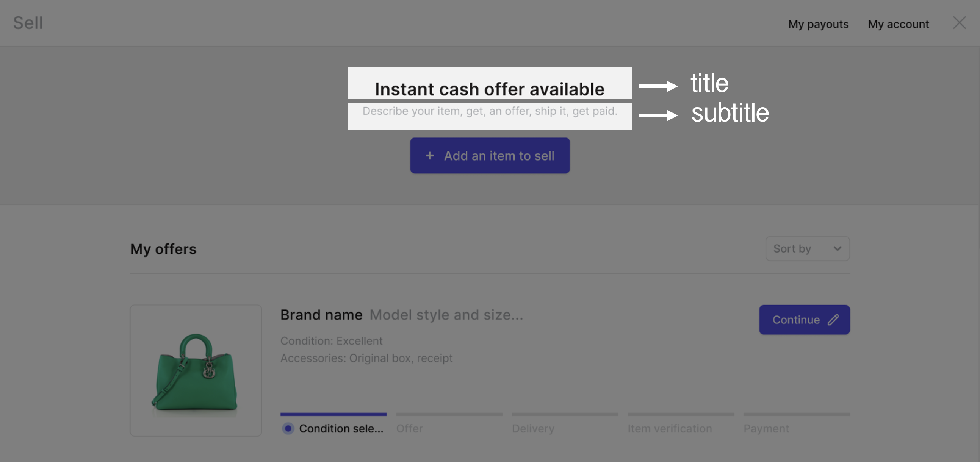This screenshot has height=462, width=980.
Task: Expand the Sort by chevron arrow
Action: (x=837, y=249)
